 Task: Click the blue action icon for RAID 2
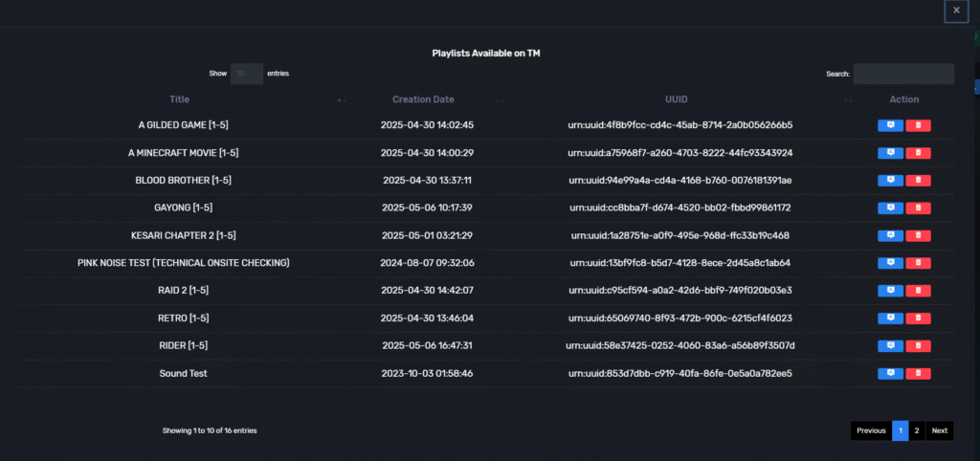point(890,290)
